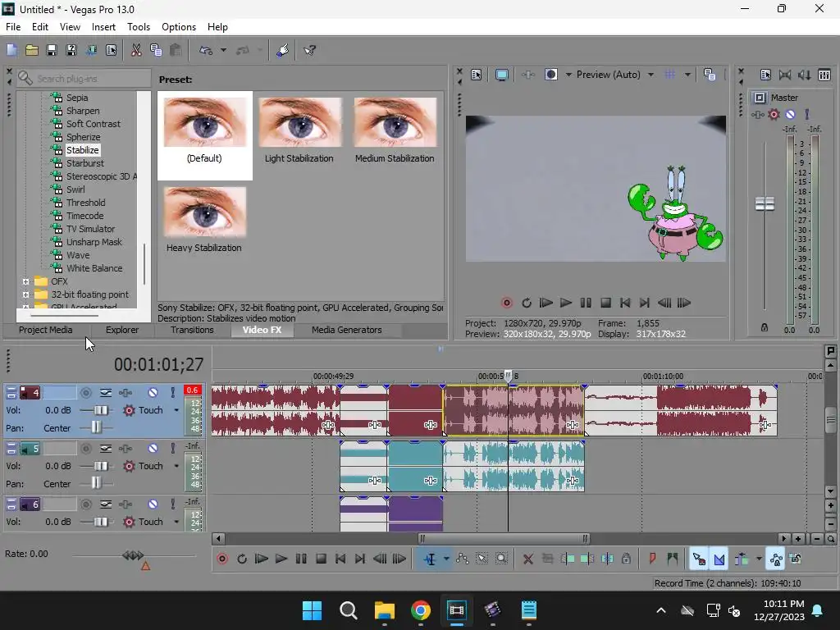Open a project with the folder icon
This screenshot has height=630, width=840.
32,50
